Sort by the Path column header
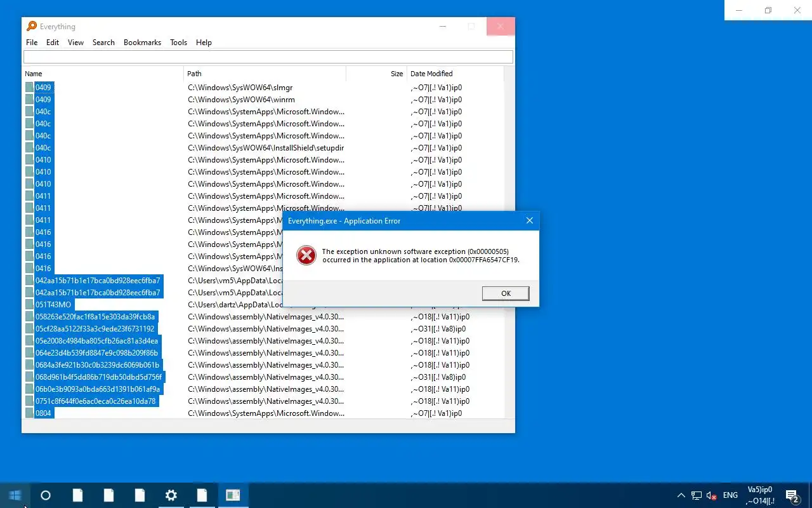The width and height of the screenshot is (812, 508). (x=265, y=74)
